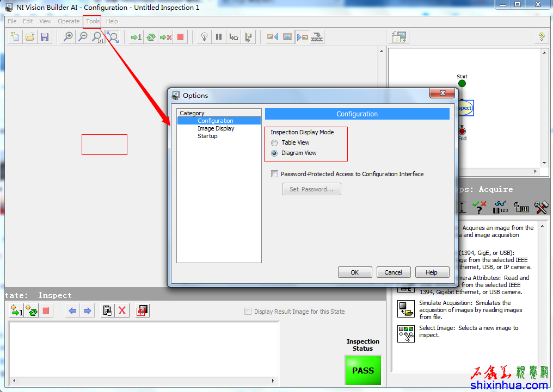The height and width of the screenshot is (392, 553).
Task: Delete step with red X icon
Action: tap(122, 310)
